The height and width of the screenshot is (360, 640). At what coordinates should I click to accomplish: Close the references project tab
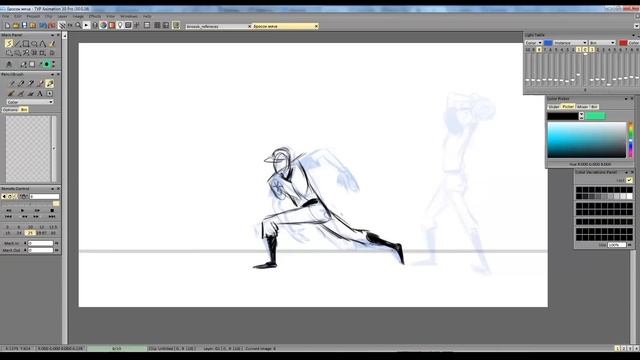coord(249,26)
